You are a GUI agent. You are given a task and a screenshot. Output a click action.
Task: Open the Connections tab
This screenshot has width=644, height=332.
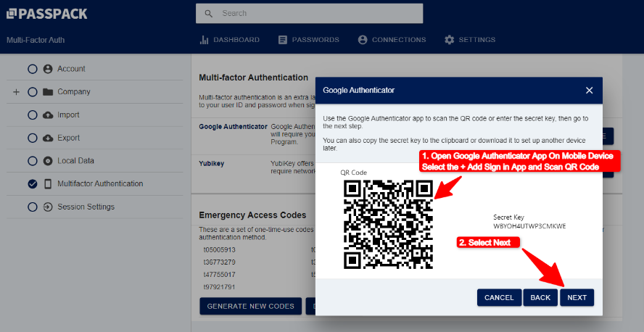[x=392, y=40]
